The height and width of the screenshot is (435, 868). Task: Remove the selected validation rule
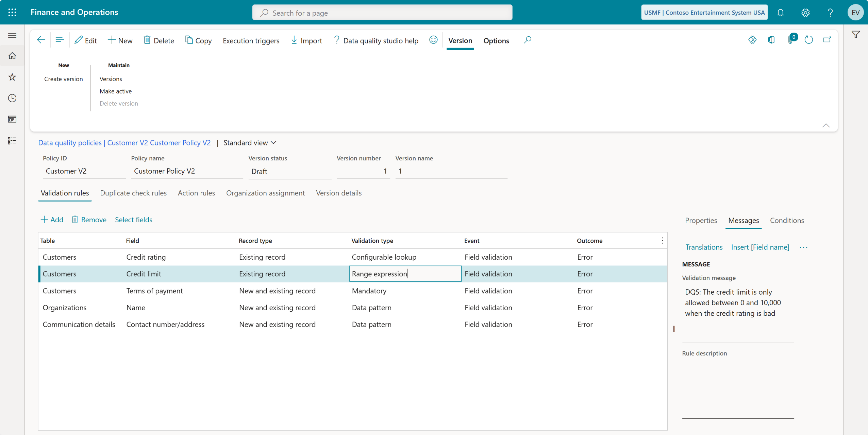click(89, 220)
